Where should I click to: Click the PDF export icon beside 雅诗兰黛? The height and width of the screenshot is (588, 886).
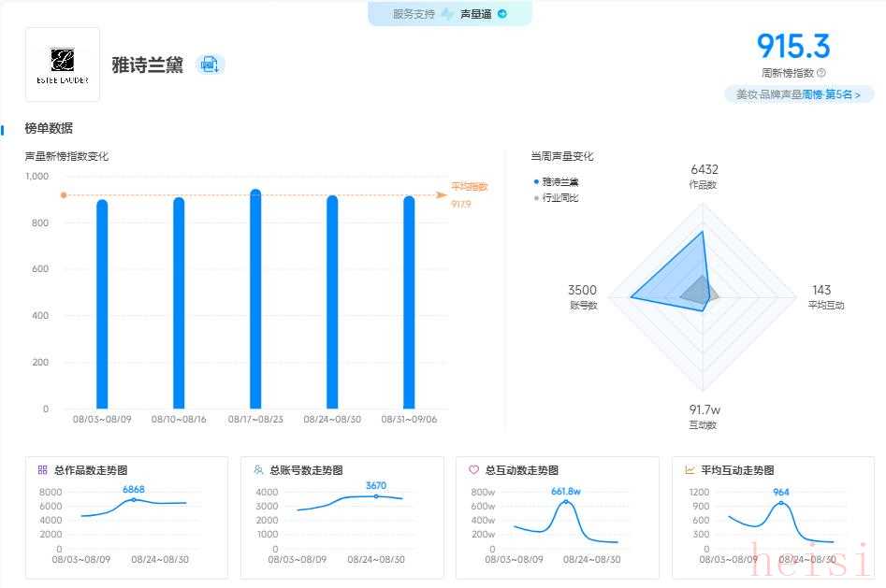coord(210,65)
